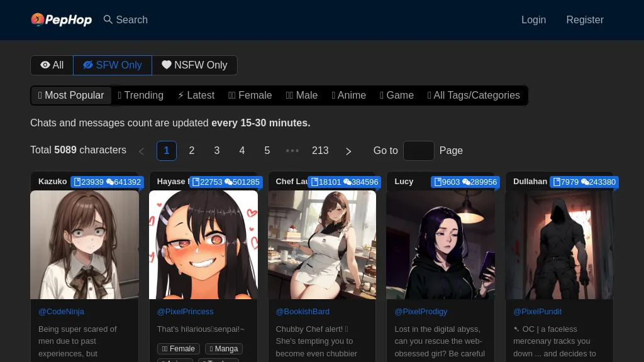Click the Go to page number field

tap(418, 151)
